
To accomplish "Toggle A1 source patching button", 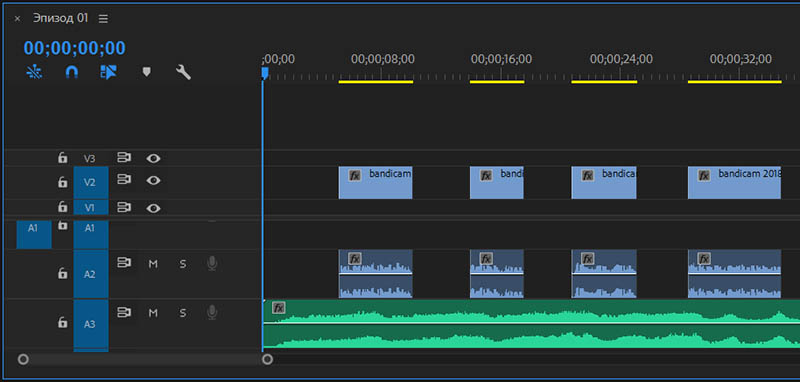I will [x=34, y=235].
